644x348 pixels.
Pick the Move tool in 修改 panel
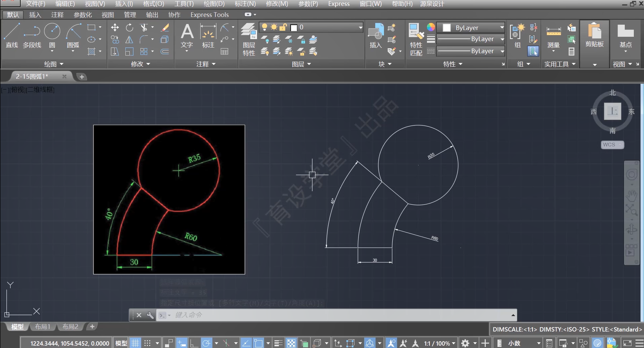click(115, 27)
